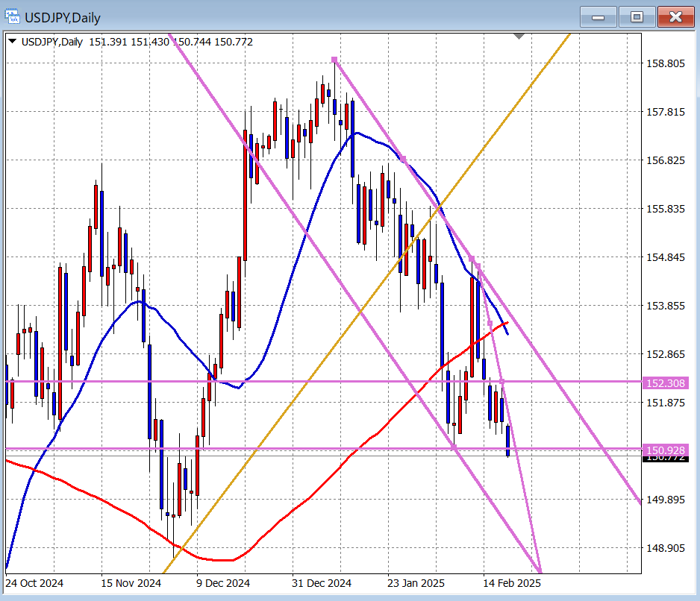700x601 pixels.
Task: Click the gray chart shift triangle marker
Action: point(519,36)
